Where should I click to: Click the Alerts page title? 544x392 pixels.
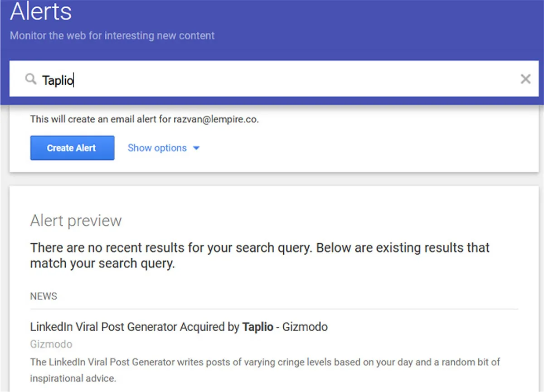pos(41,11)
